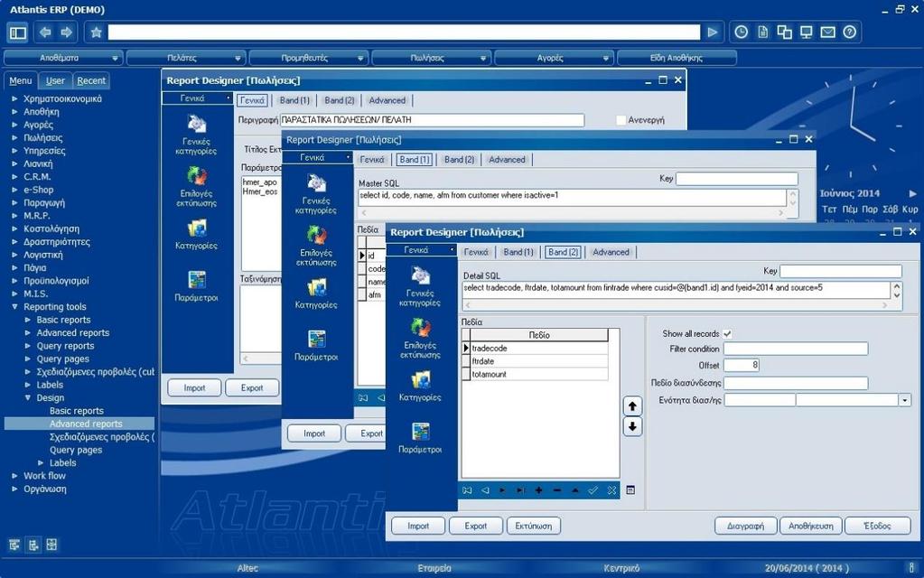Open Κατηγορίες in the front Report Designer
The width and height of the screenshot is (924, 578).
pyautogui.click(x=420, y=386)
